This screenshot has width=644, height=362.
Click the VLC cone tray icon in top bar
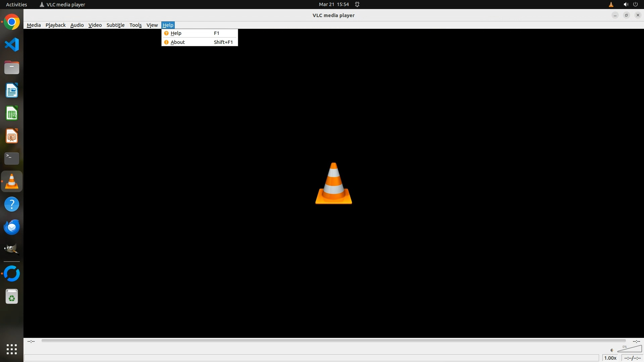point(611,4)
